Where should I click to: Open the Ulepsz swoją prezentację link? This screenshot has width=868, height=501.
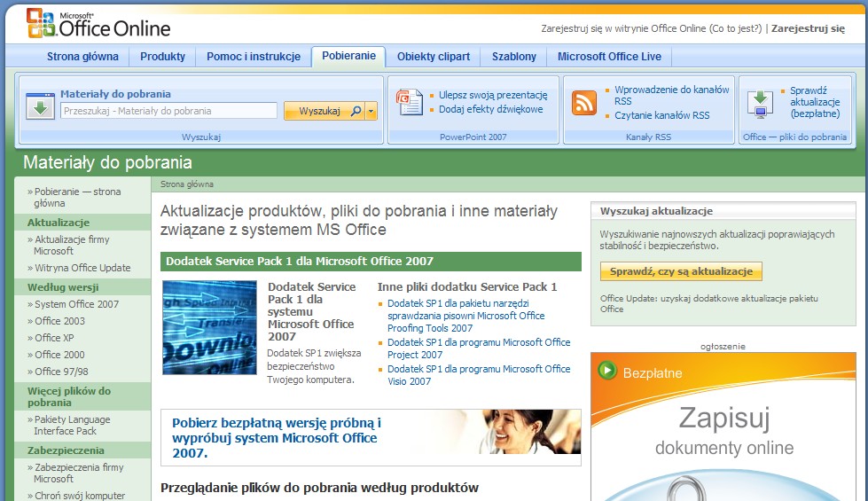click(493, 95)
